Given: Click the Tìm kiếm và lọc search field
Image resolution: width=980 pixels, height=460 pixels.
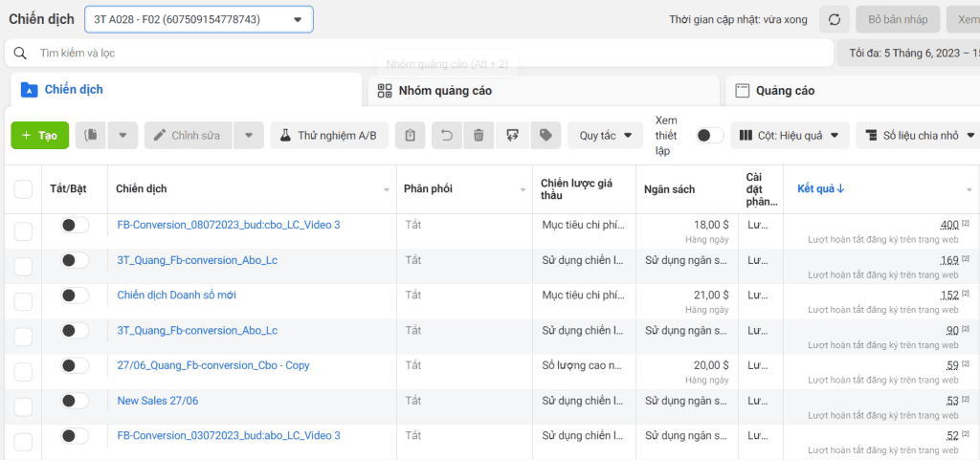Looking at the screenshot, I should [419, 53].
